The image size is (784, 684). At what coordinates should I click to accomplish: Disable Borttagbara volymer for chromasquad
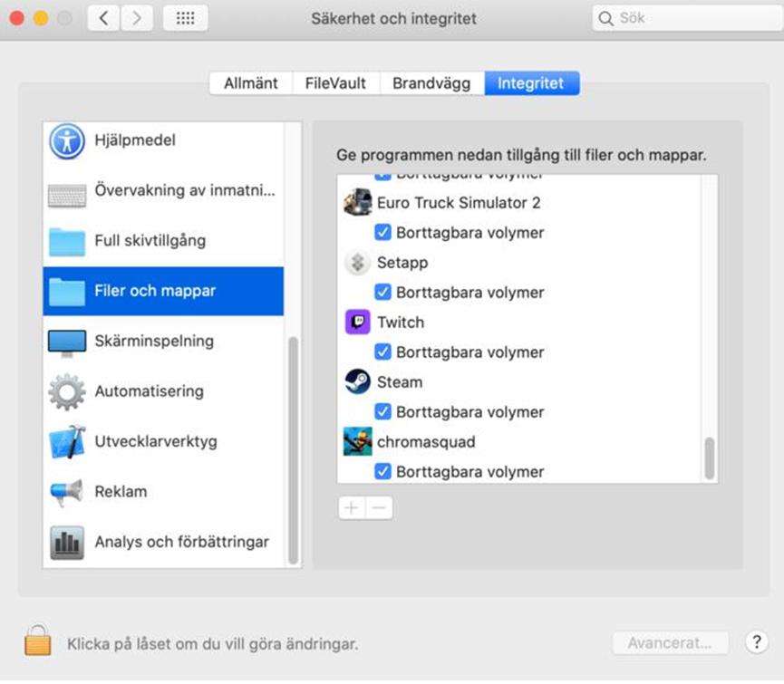click(382, 472)
